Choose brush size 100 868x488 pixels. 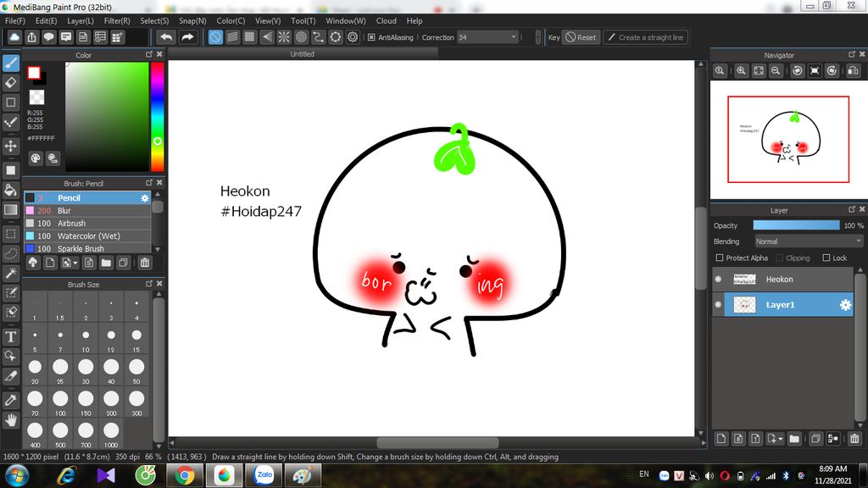click(x=60, y=402)
